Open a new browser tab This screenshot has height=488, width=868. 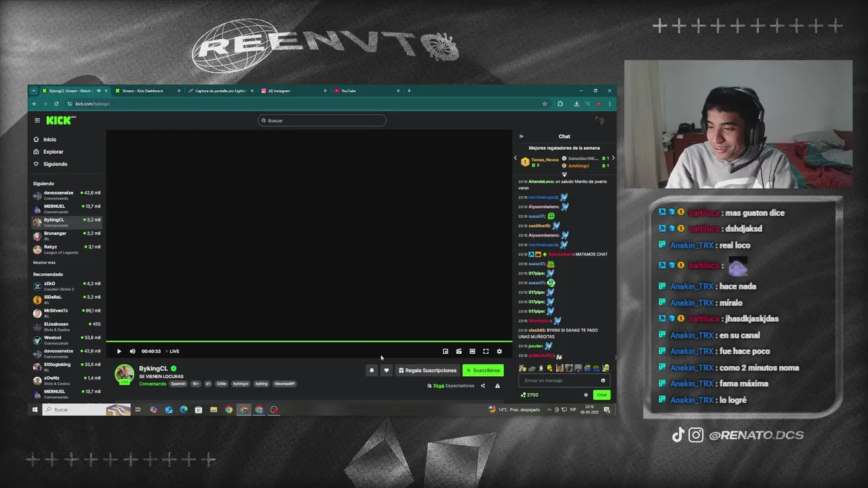pos(409,91)
